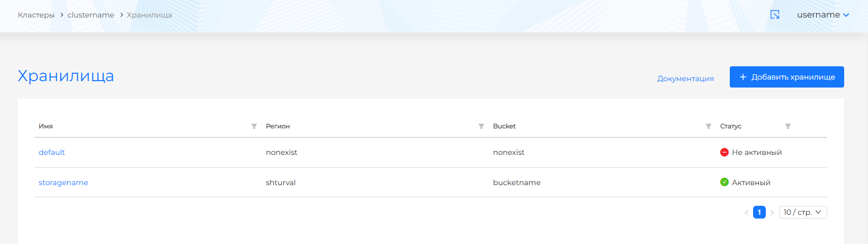Click the bucketname cell

pos(517,182)
